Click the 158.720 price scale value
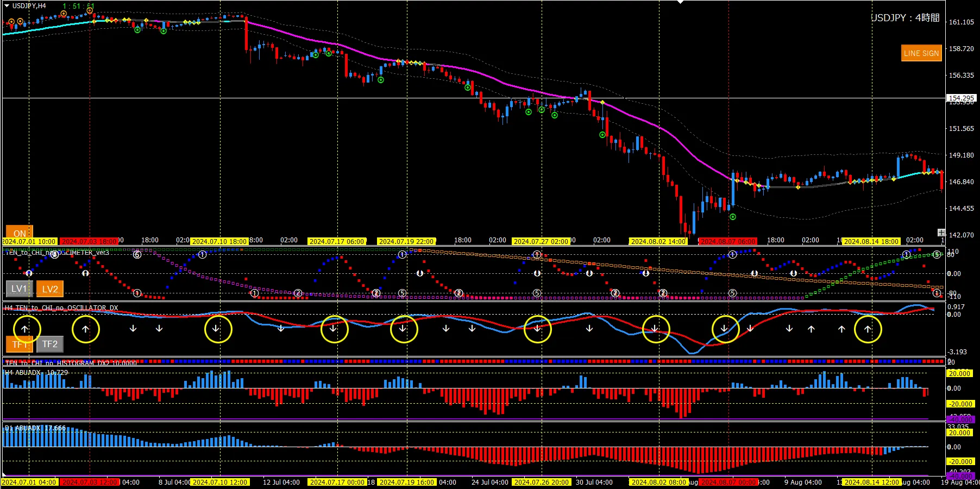This screenshot has height=489, width=980. point(961,49)
